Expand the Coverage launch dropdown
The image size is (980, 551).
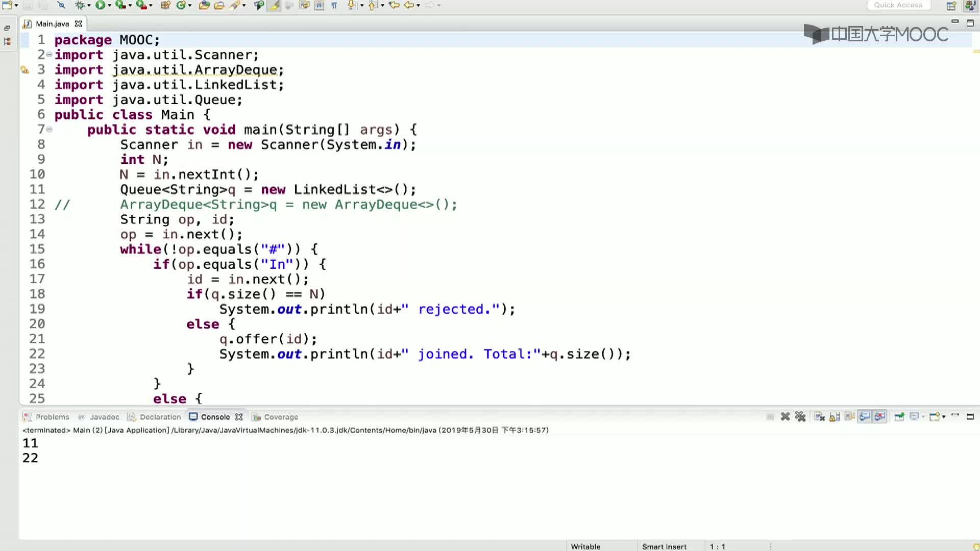pos(130,5)
